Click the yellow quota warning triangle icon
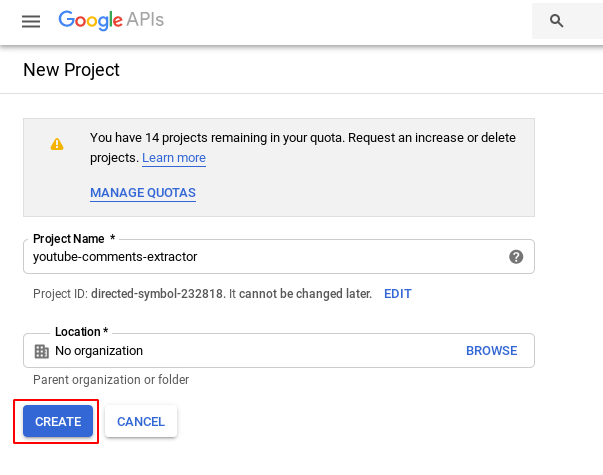Viewport: 603px width, 475px height. click(x=57, y=144)
